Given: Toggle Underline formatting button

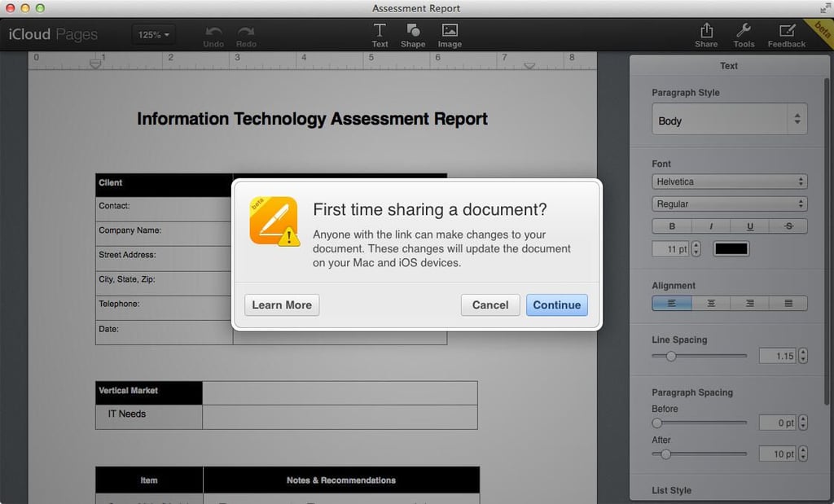Looking at the screenshot, I should click(750, 226).
